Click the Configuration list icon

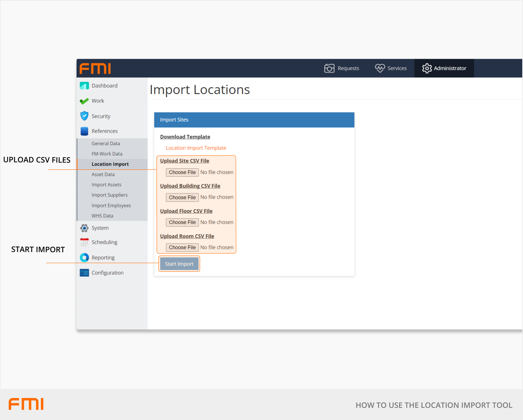click(84, 273)
